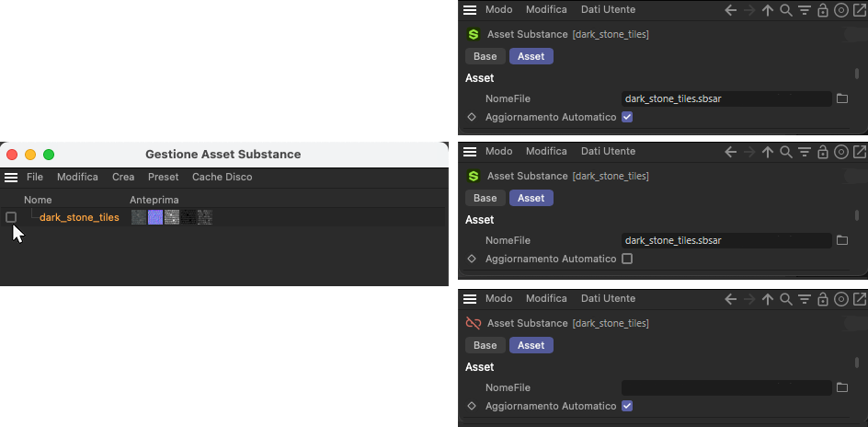Open Modifica menu in middle attribute panel
This screenshot has height=427, width=868.
pos(546,151)
